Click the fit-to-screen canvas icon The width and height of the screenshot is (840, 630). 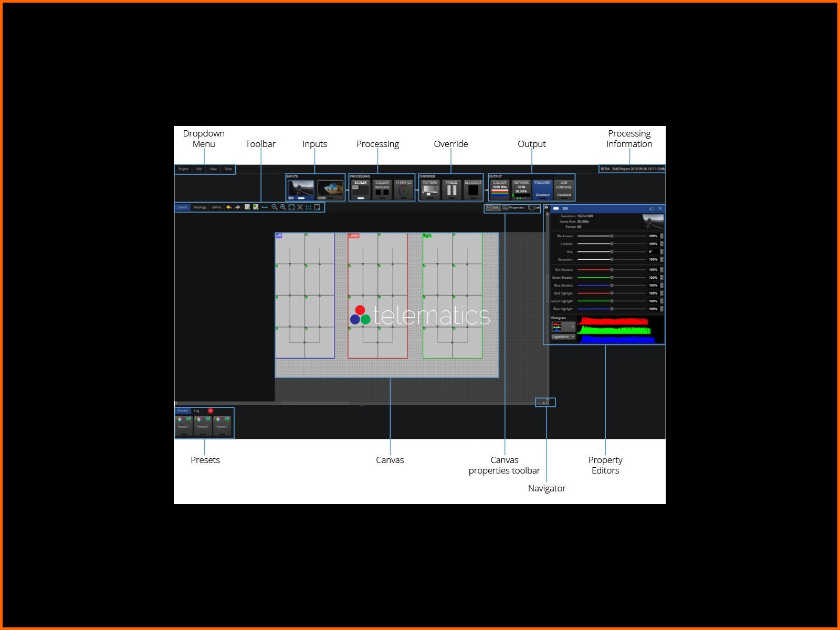coord(291,207)
